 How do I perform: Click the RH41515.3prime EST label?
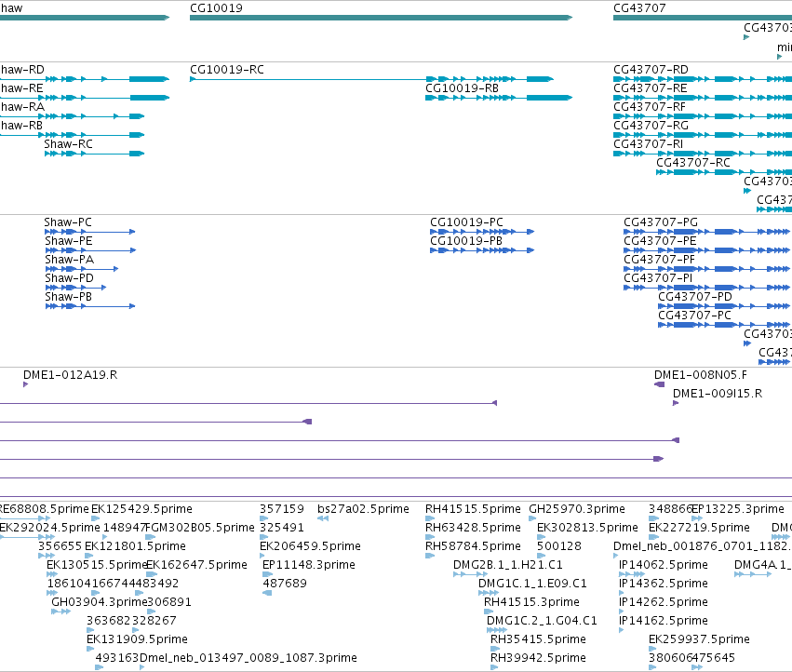point(531,602)
